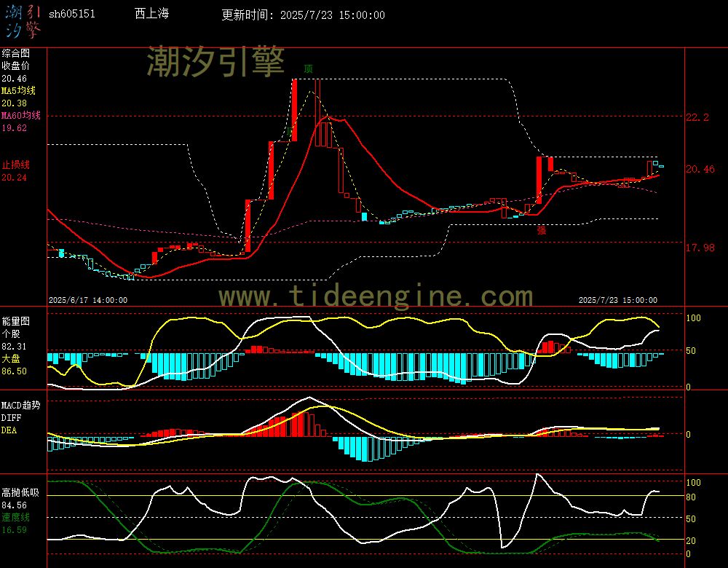Click the end date 2025/7/23 15:00:00 under chart
This screenshot has height=568, width=728.
(618, 300)
